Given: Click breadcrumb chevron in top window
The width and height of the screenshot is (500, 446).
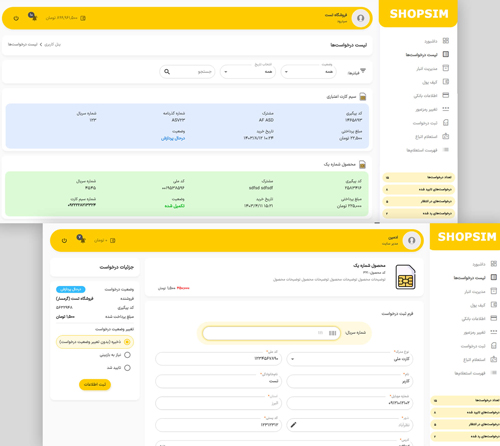Looking at the screenshot, I should tap(41, 44).
